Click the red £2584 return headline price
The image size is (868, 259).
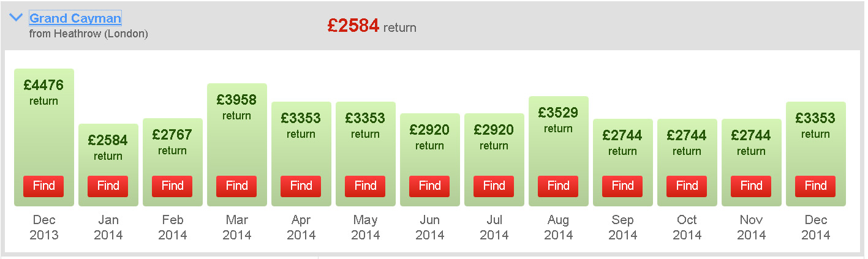(x=372, y=26)
